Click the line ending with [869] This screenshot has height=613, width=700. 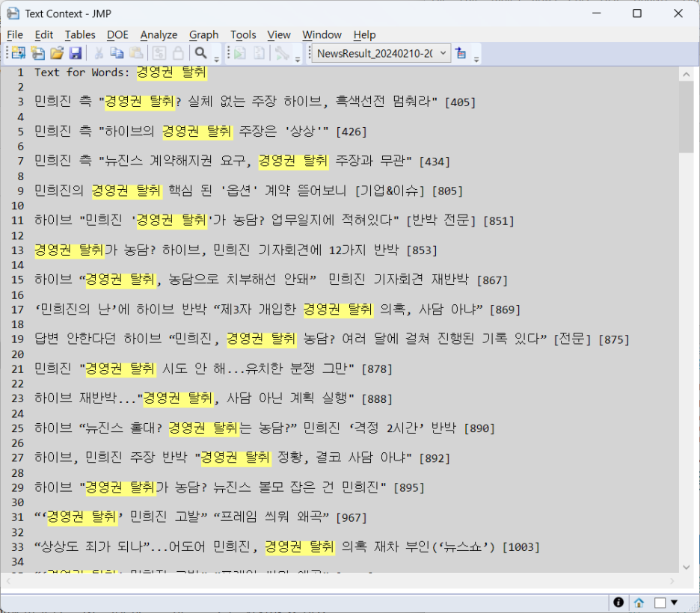click(277, 309)
